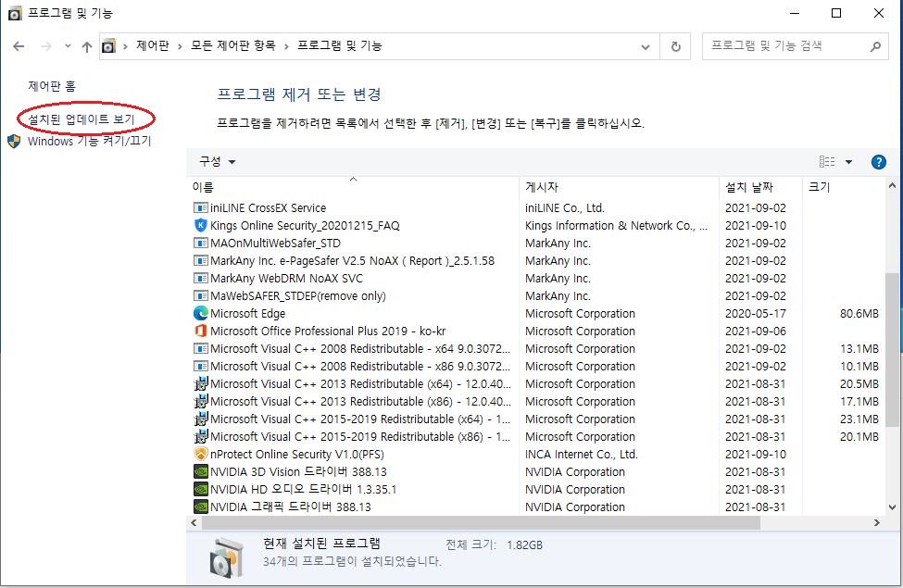Image resolution: width=903 pixels, height=588 pixels.
Task: Click the Visual C++ 2015-2019 (x86) icon
Action: click(x=200, y=436)
